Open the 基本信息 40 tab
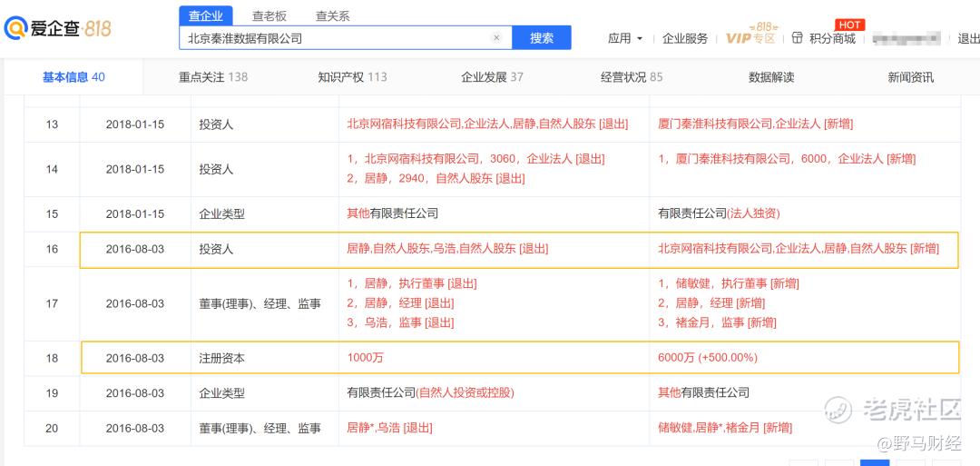The height and width of the screenshot is (466, 980). (73, 77)
